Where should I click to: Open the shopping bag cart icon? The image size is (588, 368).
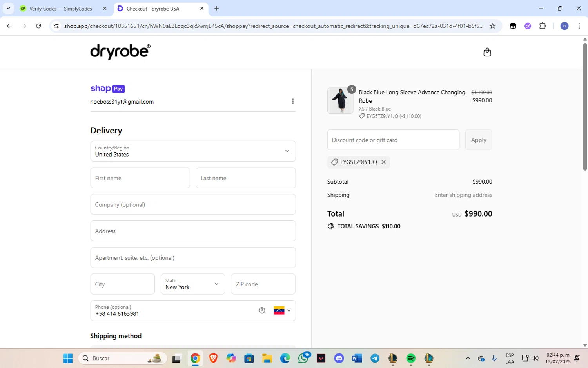pos(487,52)
